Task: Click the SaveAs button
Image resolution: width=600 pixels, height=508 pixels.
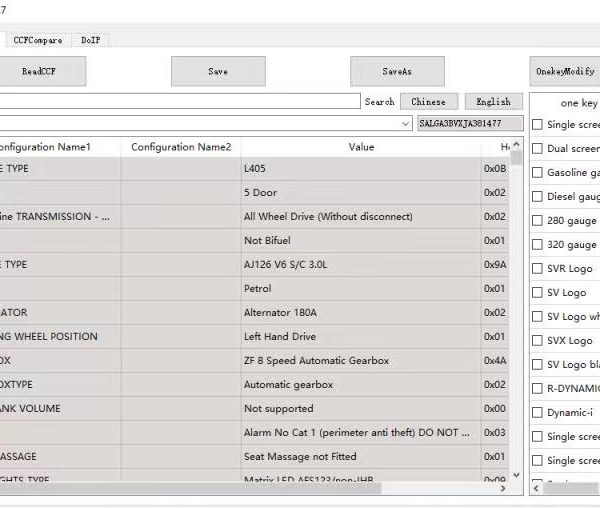Action: [397, 71]
